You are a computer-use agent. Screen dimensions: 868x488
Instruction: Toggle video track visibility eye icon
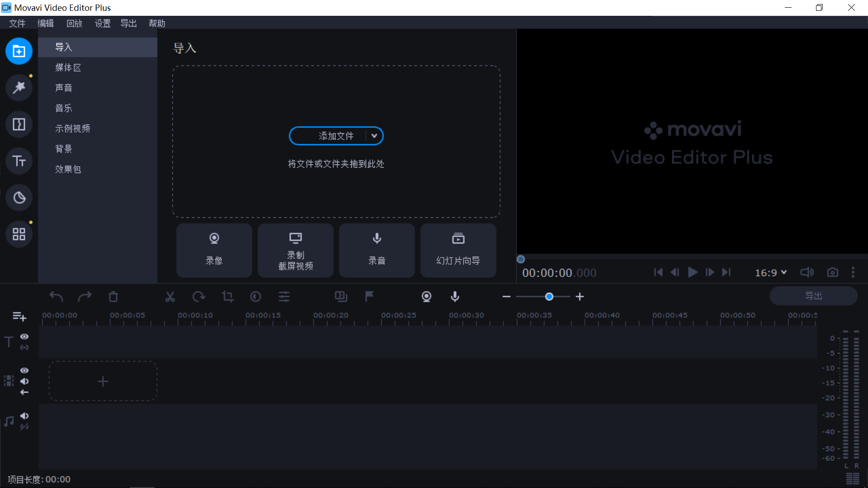point(24,370)
